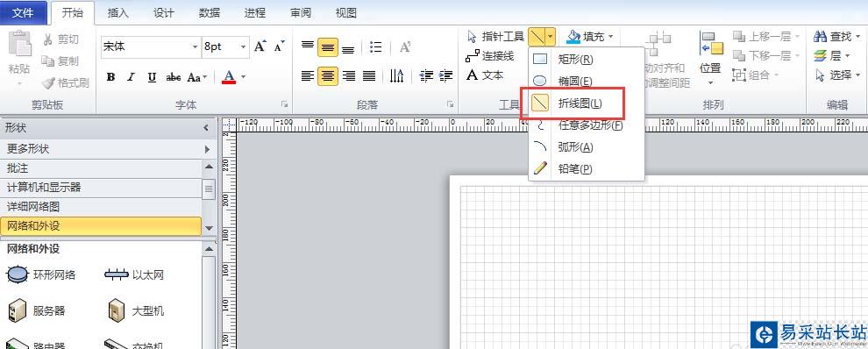Open the 计算机和显示器 stencil
Screen dimensions: 868x349
101,188
